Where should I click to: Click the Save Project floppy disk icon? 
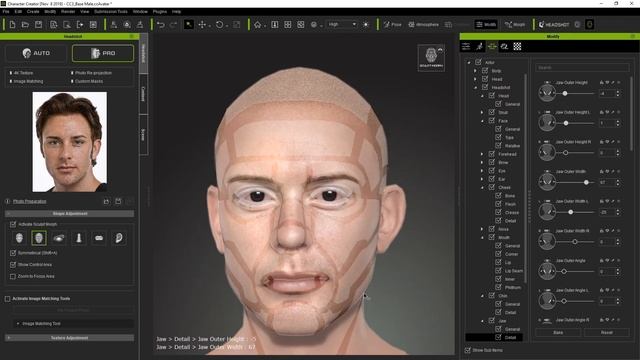[x=38, y=25]
